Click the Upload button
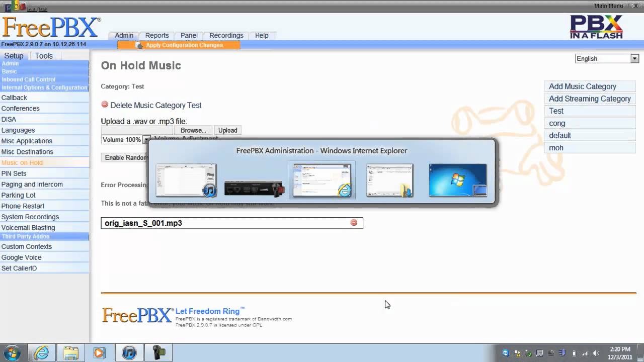 (x=227, y=130)
